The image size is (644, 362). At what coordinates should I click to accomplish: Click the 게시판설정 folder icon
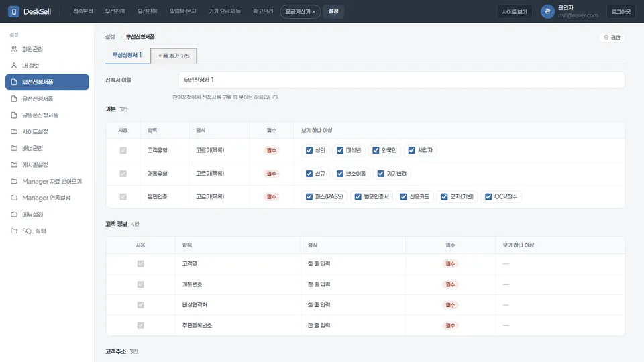click(x=14, y=165)
